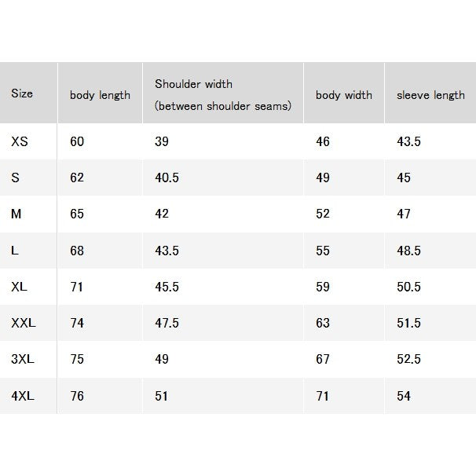Select the 3XL size row label
The width and height of the screenshot is (476, 476).
(23, 359)
